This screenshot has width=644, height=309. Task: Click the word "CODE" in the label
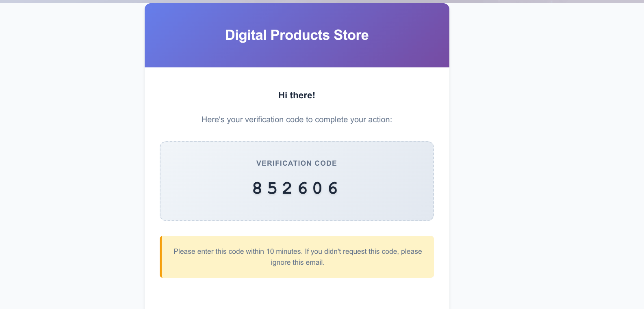(325, 163)
